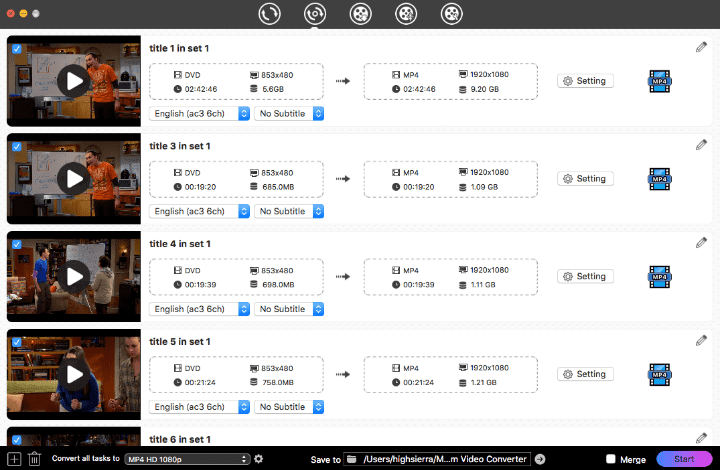Click MP4 format icon for title 3
The width and height of the screenshot is (720, 470).
660,179
